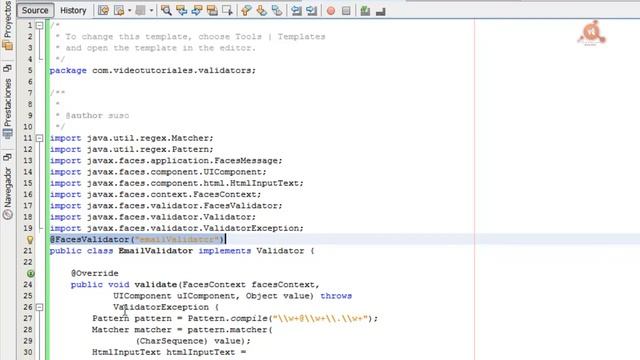Click the Toggle Bookmark icon

tap(277, 11)
